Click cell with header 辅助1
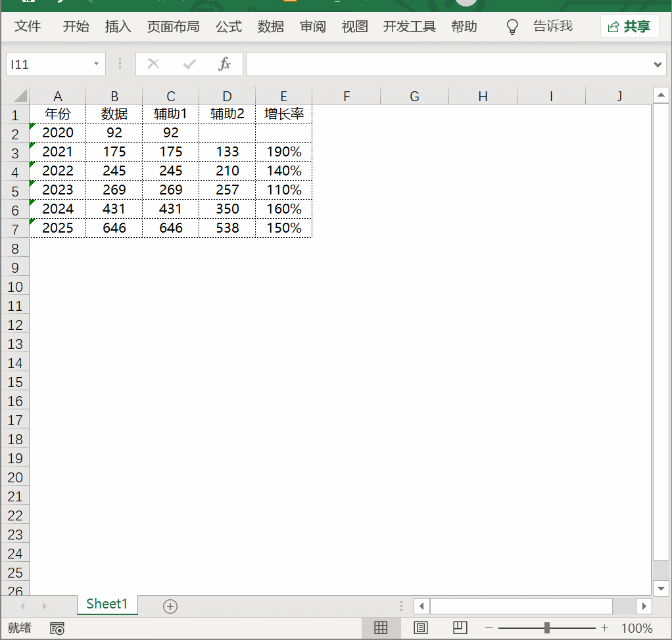 coord(170,114)
